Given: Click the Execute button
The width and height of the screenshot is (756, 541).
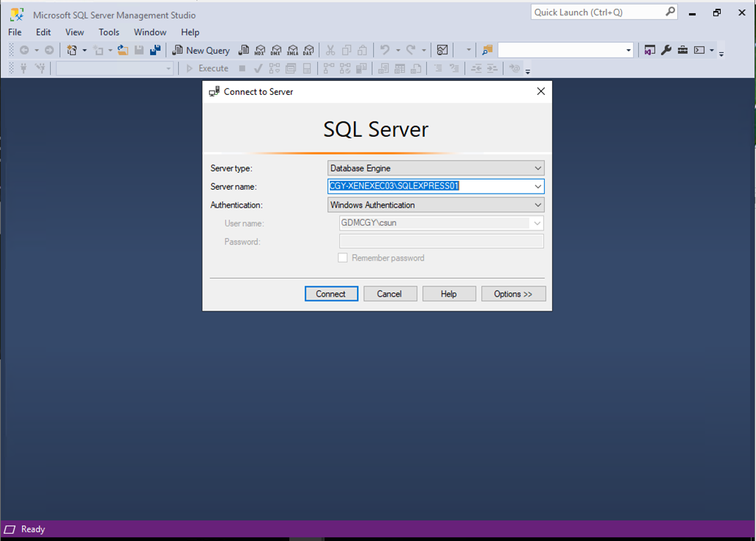Looking at the screenshot, I should pyautogui.click(x=208, y=68).
